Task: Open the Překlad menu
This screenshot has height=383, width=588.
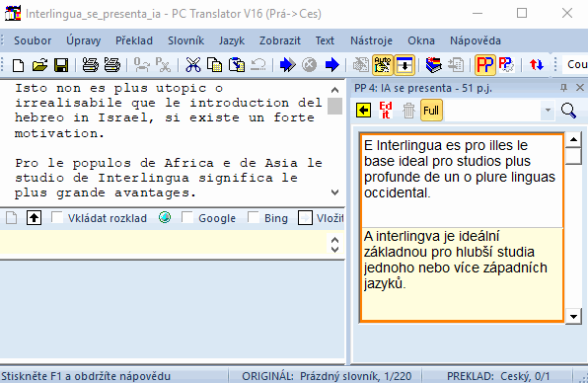Action: coord(134,40)
